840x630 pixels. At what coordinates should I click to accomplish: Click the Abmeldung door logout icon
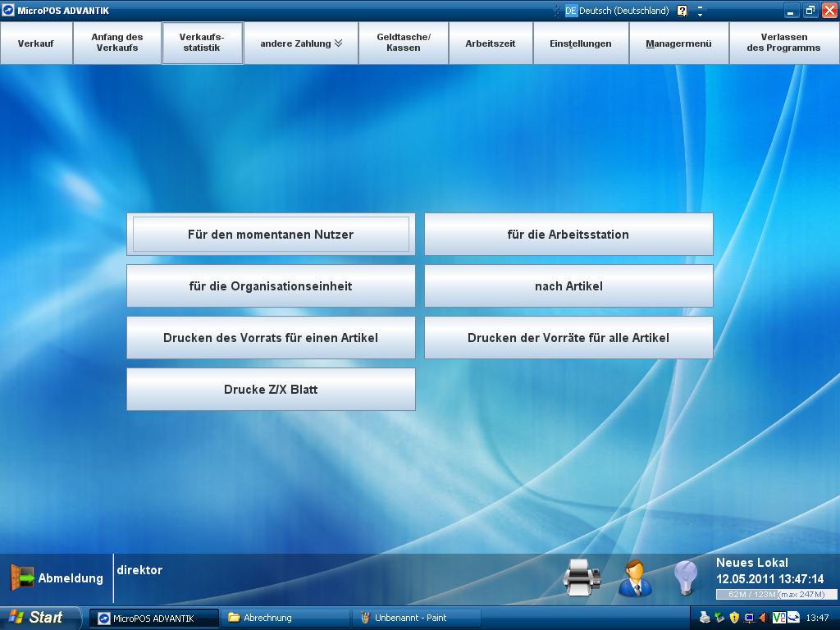coord(22,577)
